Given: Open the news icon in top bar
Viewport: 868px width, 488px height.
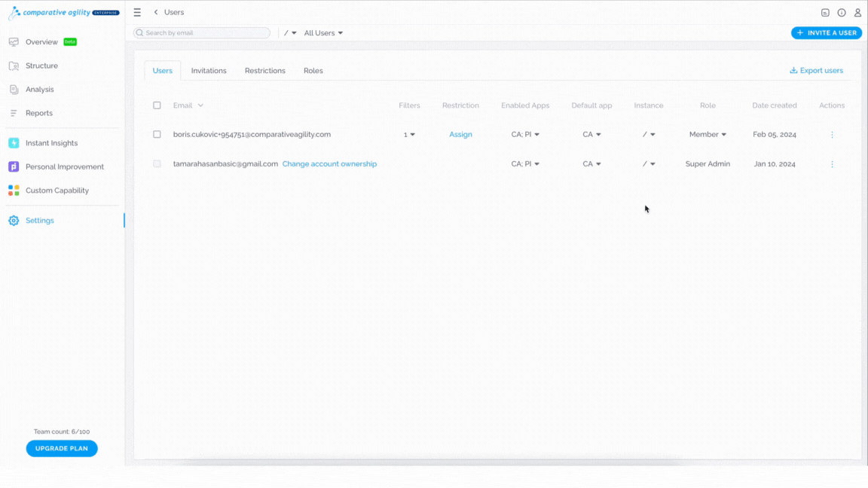Looking at the screenshot, I should 825,12.
